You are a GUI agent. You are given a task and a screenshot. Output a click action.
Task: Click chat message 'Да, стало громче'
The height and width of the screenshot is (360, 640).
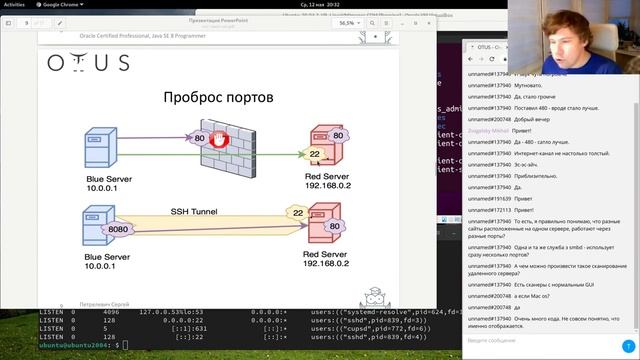coord(535,97)
